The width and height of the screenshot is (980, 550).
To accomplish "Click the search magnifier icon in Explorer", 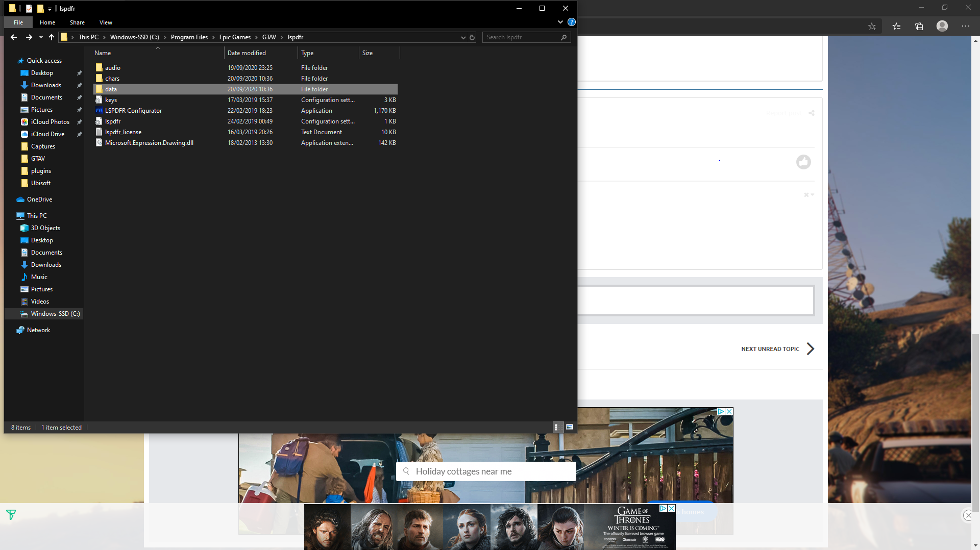I will click(x=563, y=37).
